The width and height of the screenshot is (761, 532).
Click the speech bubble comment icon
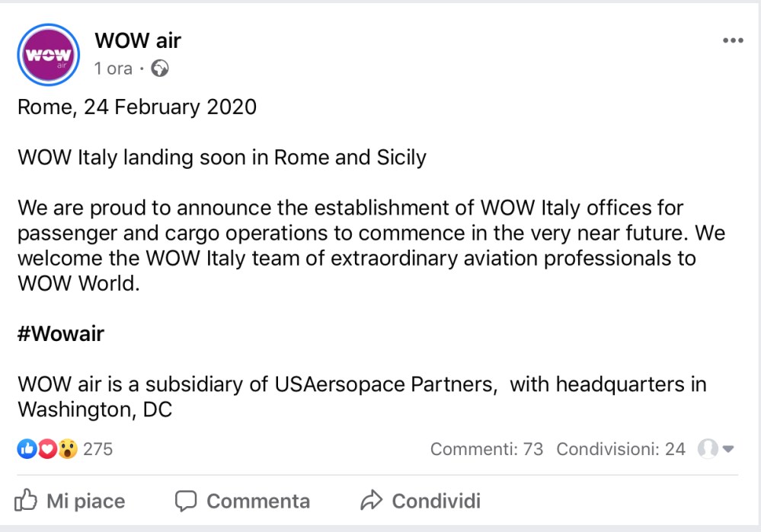(186, 501)
